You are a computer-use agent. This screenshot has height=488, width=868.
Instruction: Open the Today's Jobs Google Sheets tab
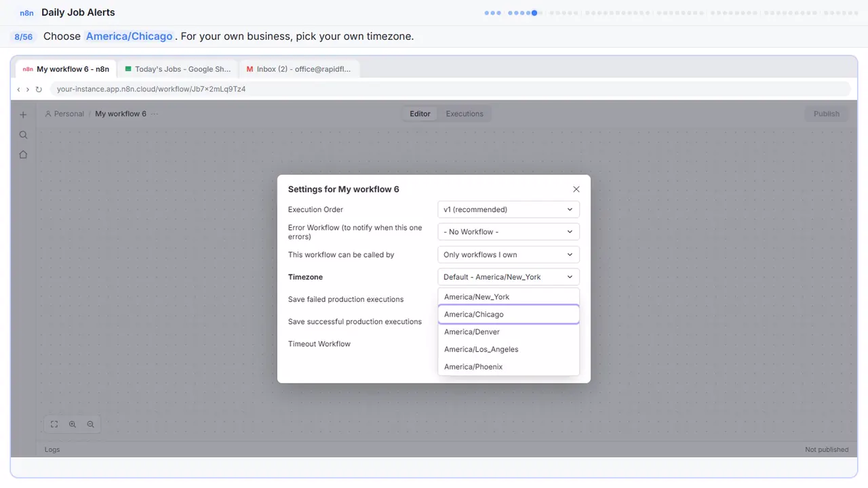tap(178, 69)
